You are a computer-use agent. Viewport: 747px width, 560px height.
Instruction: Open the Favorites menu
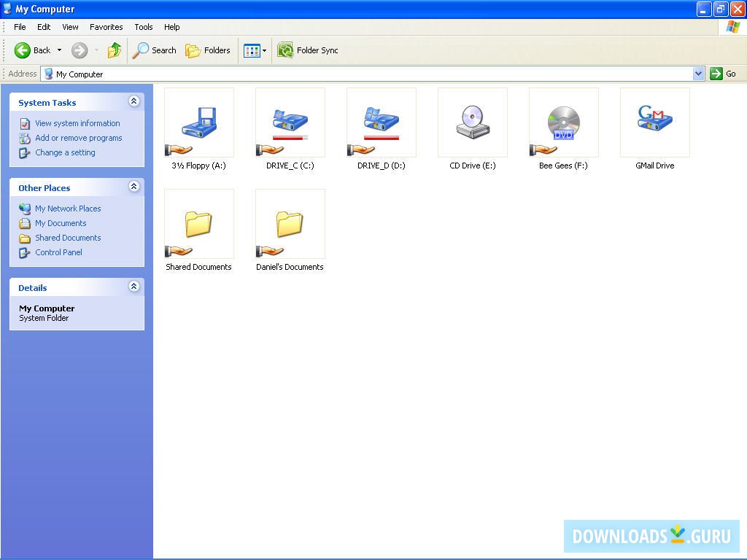tap(106, 27)
